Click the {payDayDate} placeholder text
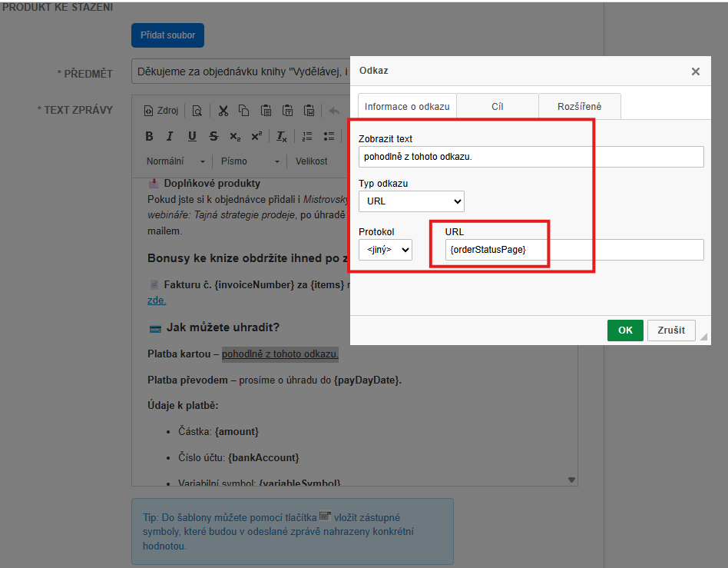This screenshot has height=568, width=728. coord(367,380)
